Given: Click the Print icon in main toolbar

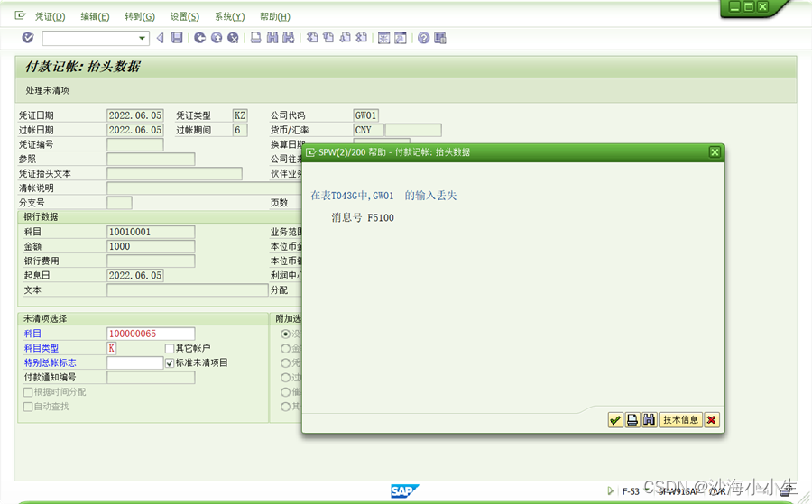Looking at the screenshot, I should tap(256, 38).
